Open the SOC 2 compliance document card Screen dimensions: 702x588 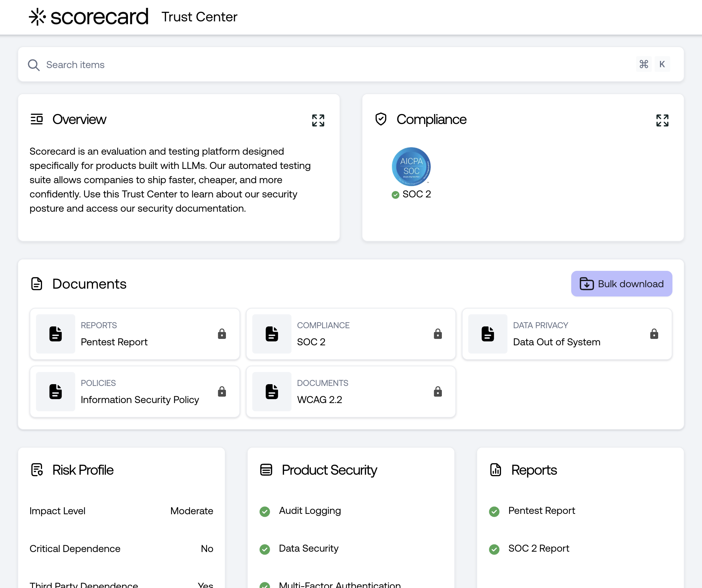[x=351, y=334]
